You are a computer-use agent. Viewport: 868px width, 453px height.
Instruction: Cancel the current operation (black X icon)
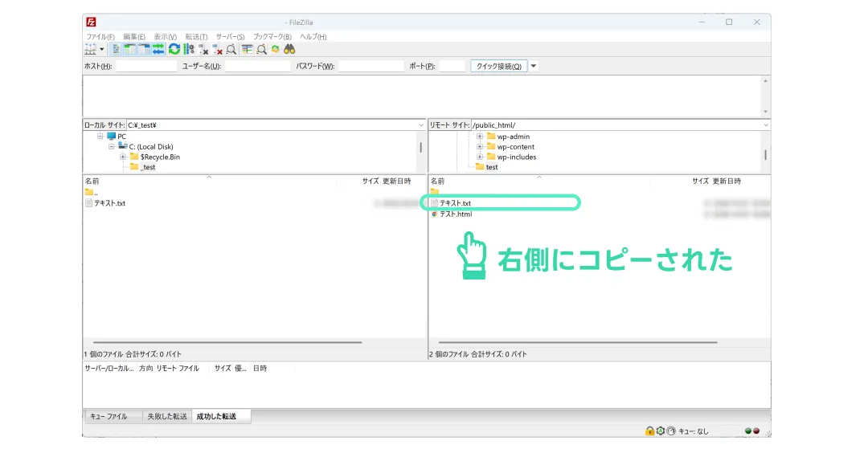pyautogui.click(x=203, y=49)
